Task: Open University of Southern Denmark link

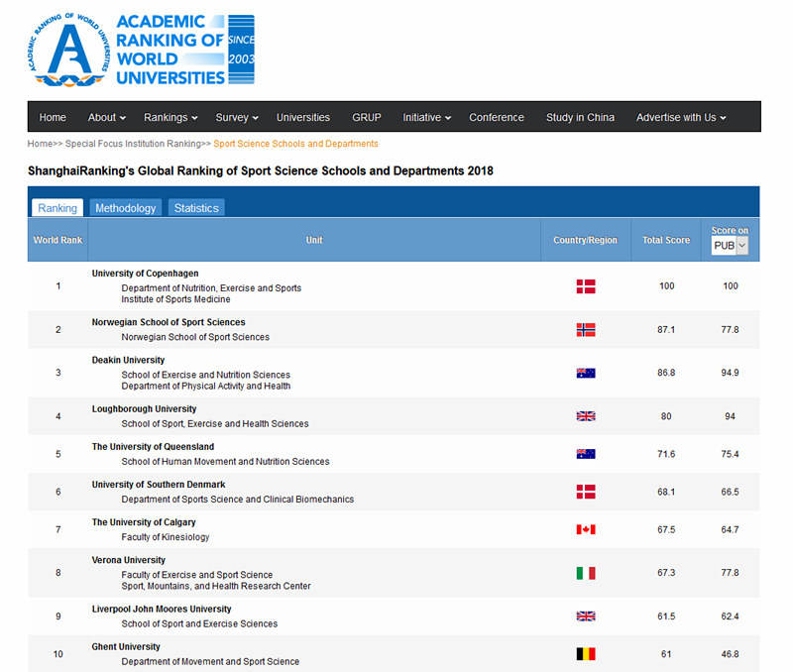Action: click(159, 485)
